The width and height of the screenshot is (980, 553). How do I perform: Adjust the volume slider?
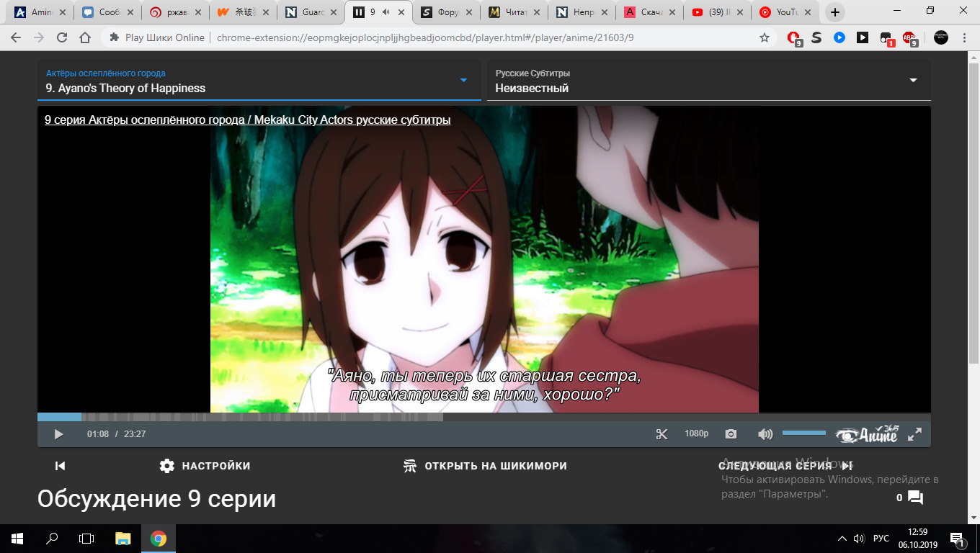pos(803,433)
